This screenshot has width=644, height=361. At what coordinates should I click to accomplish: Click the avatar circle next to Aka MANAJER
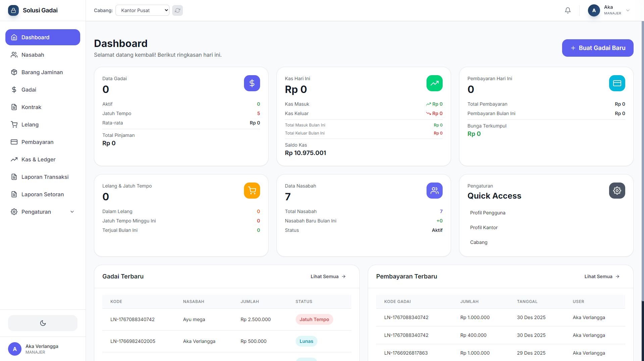[594, 10]
